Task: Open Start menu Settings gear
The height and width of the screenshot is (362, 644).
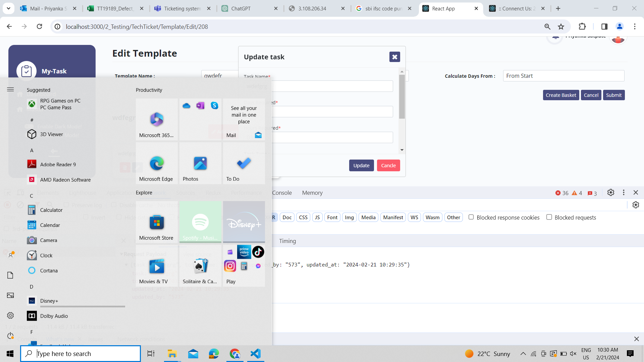Action: coord(10,315)
